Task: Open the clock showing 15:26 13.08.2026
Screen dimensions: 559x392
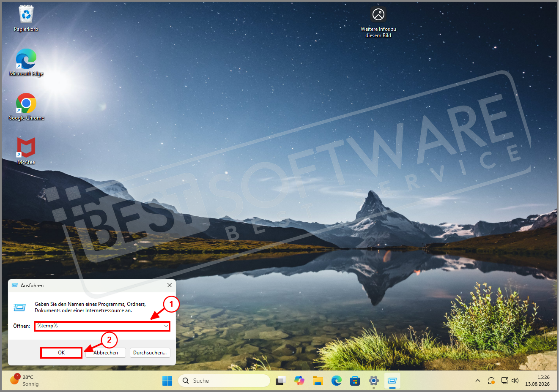Action: pos(537,381)
